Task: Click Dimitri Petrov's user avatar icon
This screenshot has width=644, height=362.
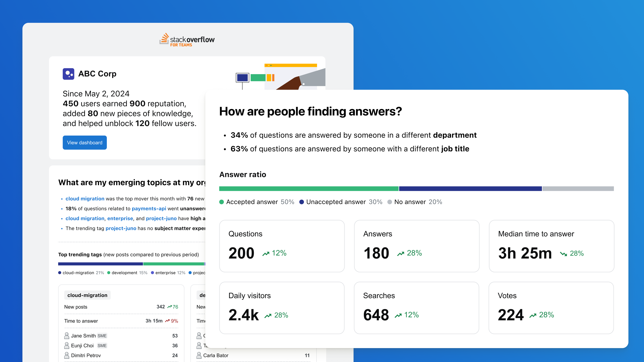Action: [67, 355]
